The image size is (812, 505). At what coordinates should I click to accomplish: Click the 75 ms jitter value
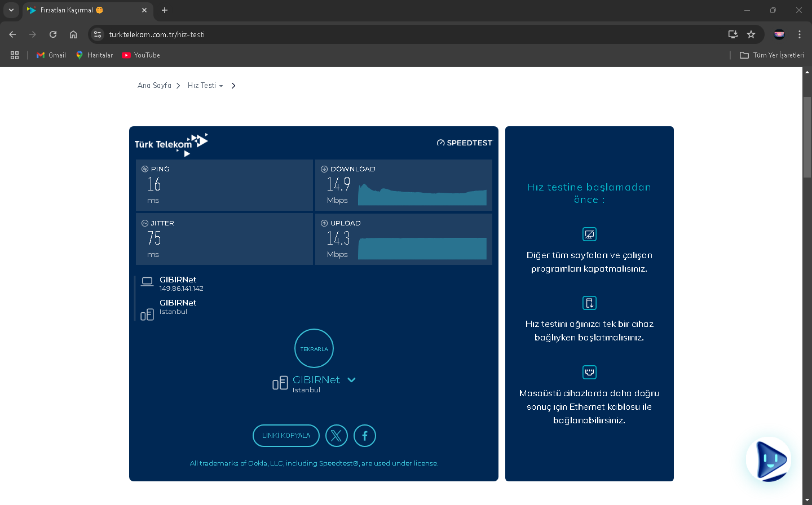coord(154,238)
